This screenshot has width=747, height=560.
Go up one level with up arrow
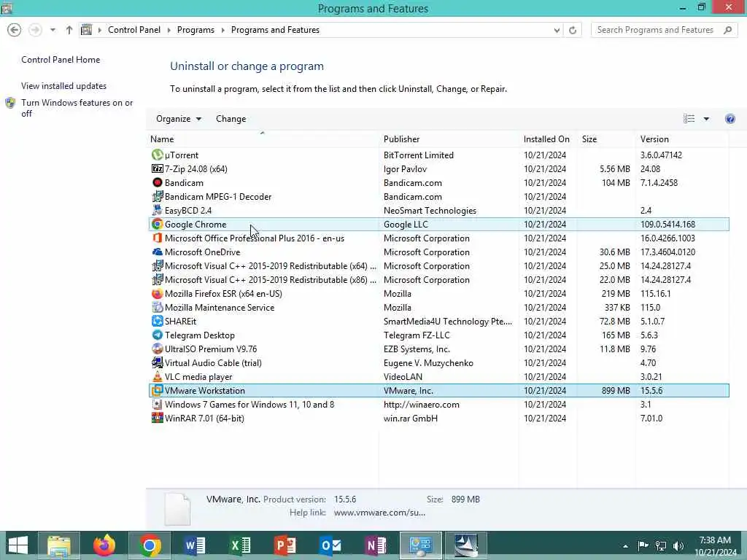pyautogui.click(x=69, y=30)
